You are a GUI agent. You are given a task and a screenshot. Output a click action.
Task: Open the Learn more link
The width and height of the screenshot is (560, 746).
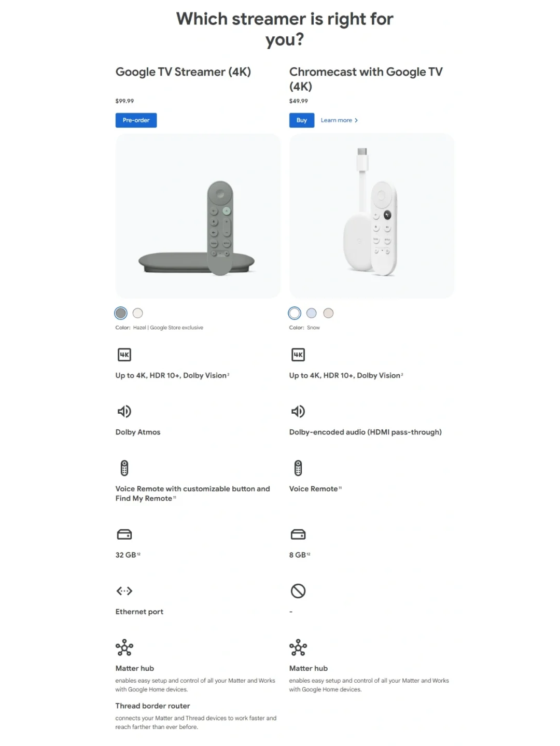339,120
